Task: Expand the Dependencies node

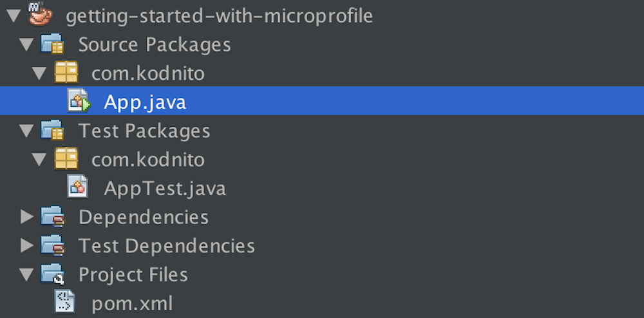Action: (x=26, y=217)
